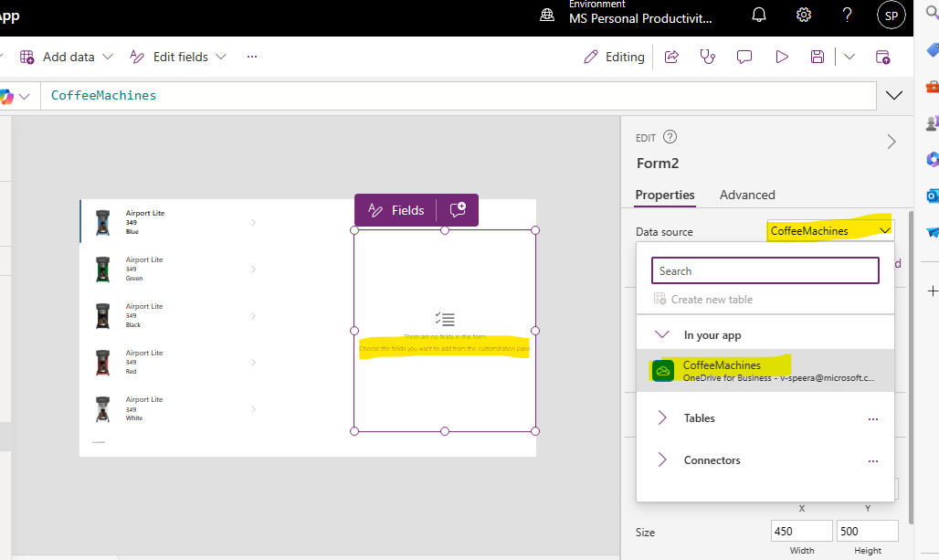This screenshot has height=560, width=939.
Task: Click the Height field showing 500
Action: [867, 532]
